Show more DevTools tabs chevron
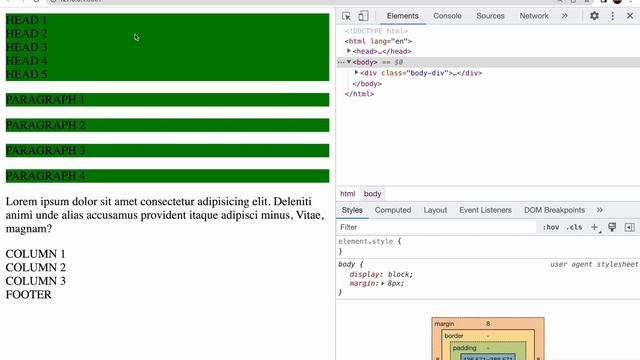640x360 pixels. [x=564, y=16]
